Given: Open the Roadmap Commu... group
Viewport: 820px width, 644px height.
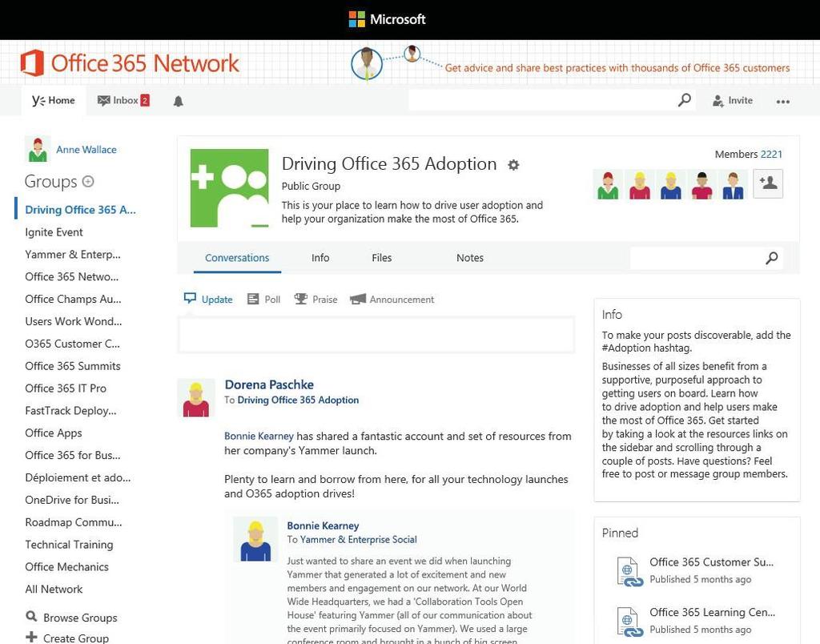Looking at the screenshot, I should pyautogui.click(x=73, y=522).
